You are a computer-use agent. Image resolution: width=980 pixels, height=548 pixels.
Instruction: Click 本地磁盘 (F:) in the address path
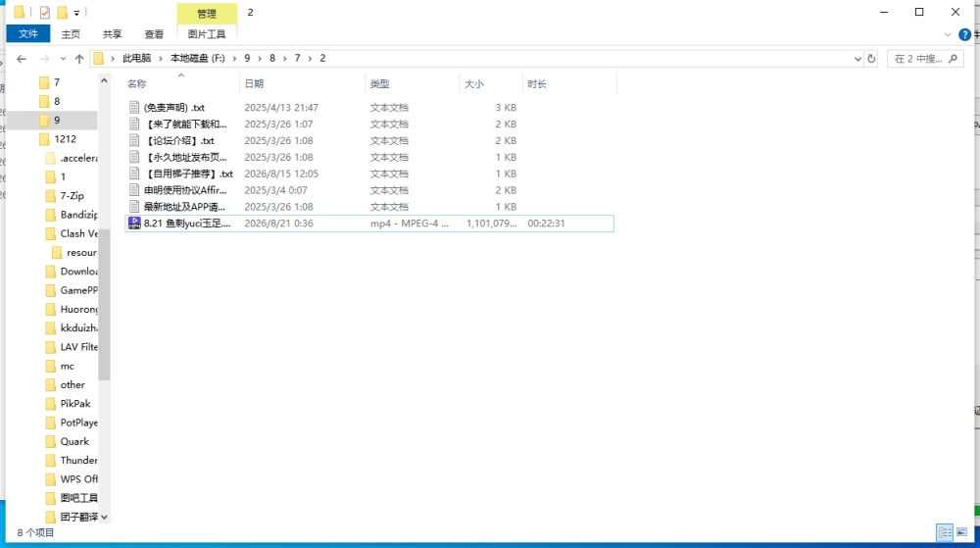[198, 58]
